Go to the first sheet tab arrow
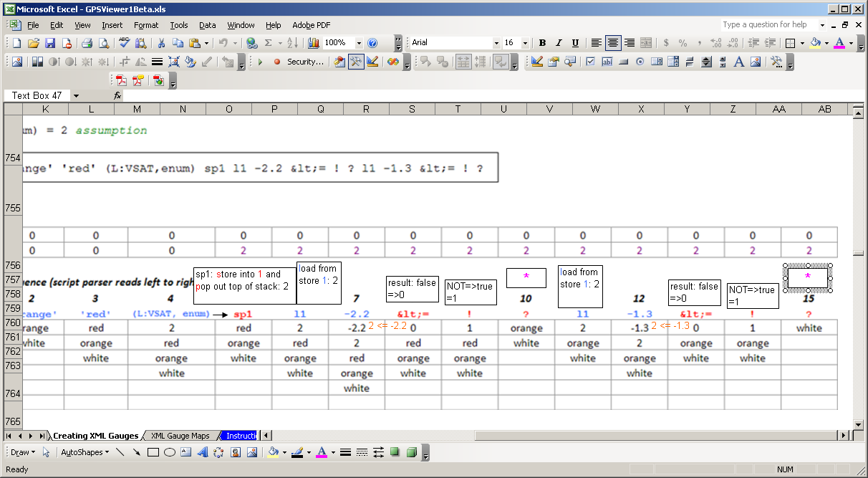 [x=9, y=436]
